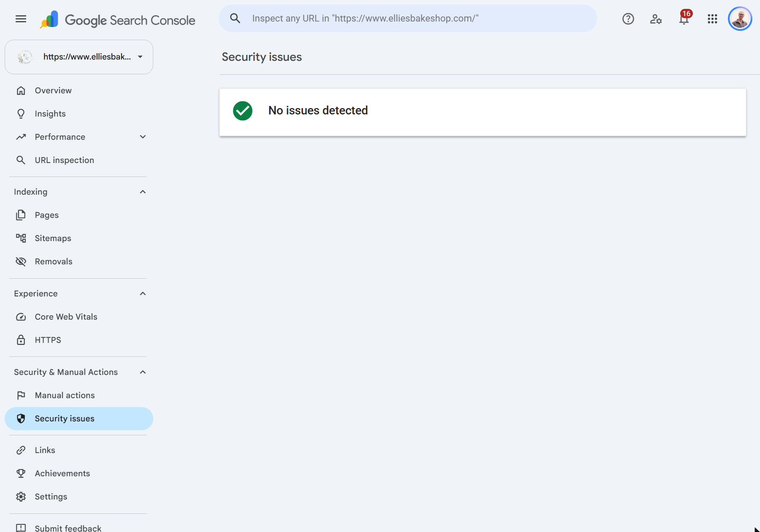Click the Insights lightbulb icon

[21, 114]
